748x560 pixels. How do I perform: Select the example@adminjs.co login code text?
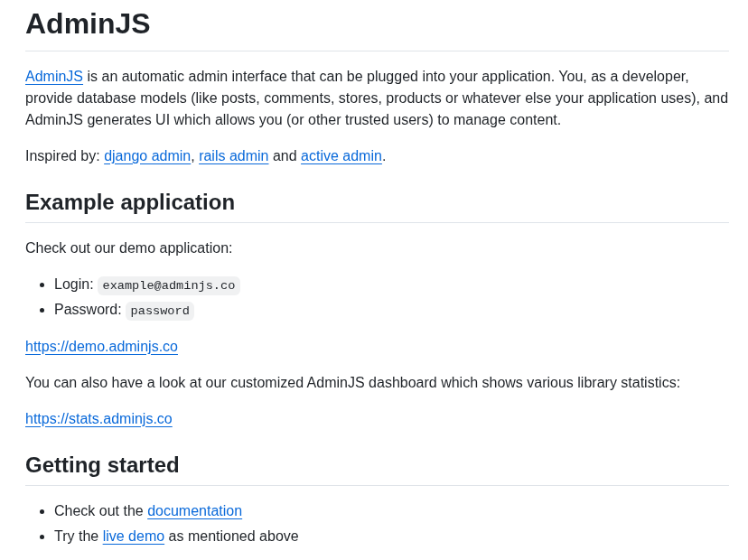tap(169, 285)
